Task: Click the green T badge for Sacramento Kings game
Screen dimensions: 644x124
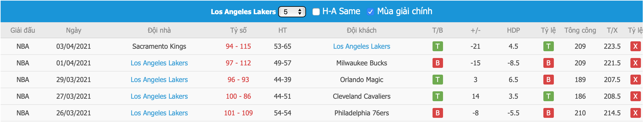Action: (x=437, y=46)
